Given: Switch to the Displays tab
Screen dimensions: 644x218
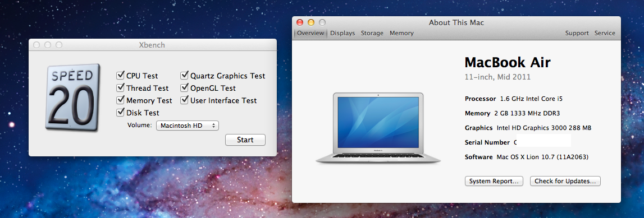Looking at the screenshot, I should (x=342, y=33).
